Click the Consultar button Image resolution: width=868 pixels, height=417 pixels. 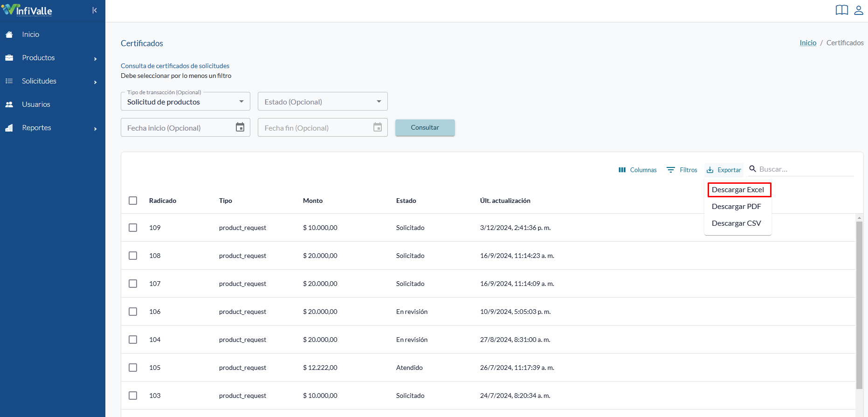[x=425, y=128]
